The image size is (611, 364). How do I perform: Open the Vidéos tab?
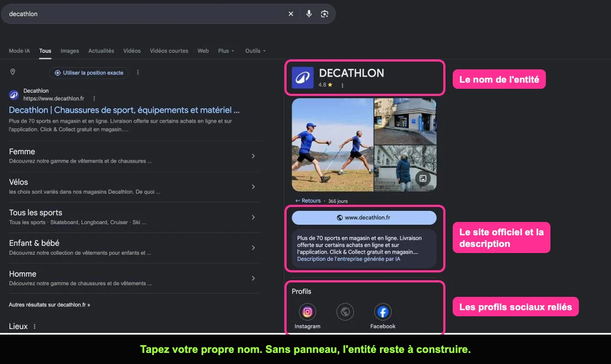(x=132, y=51)
